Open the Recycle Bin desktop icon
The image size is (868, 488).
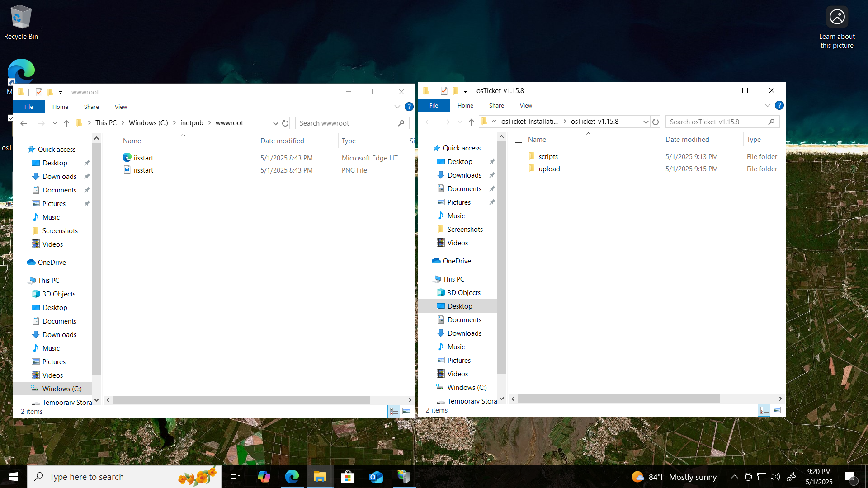(x=21, y=23)
